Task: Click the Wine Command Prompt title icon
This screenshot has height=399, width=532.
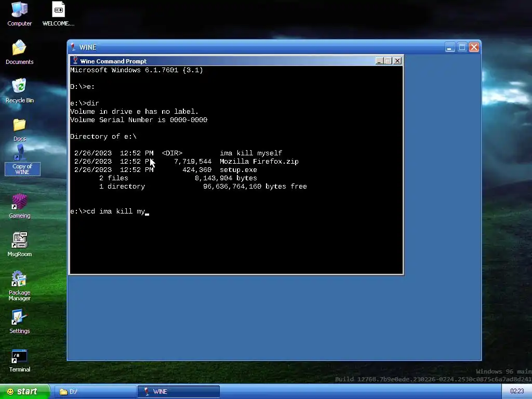Action: point(75,61)
